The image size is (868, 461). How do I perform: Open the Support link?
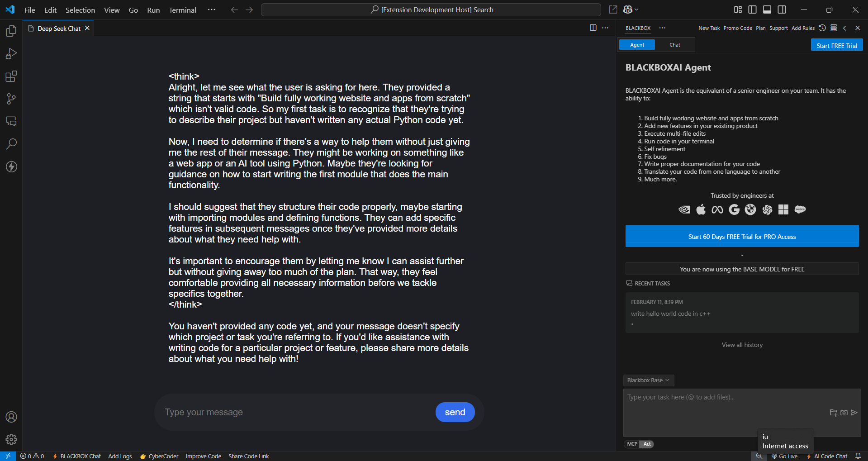(778, 28)
